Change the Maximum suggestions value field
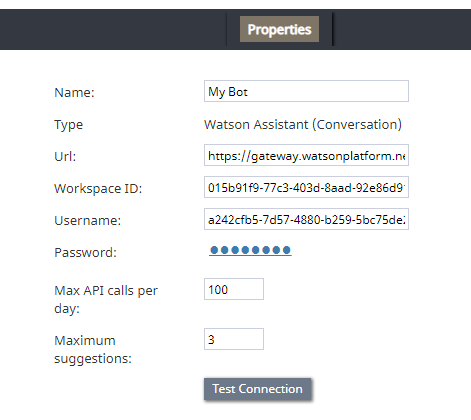Image resolution: width=471 pixels, height=420 pixels. [234, 339]
